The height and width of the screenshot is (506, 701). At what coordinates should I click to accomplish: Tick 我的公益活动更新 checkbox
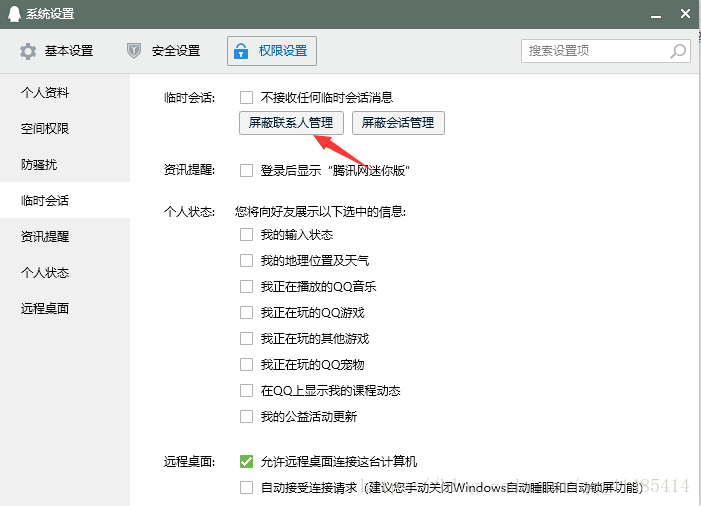(246, 416)
